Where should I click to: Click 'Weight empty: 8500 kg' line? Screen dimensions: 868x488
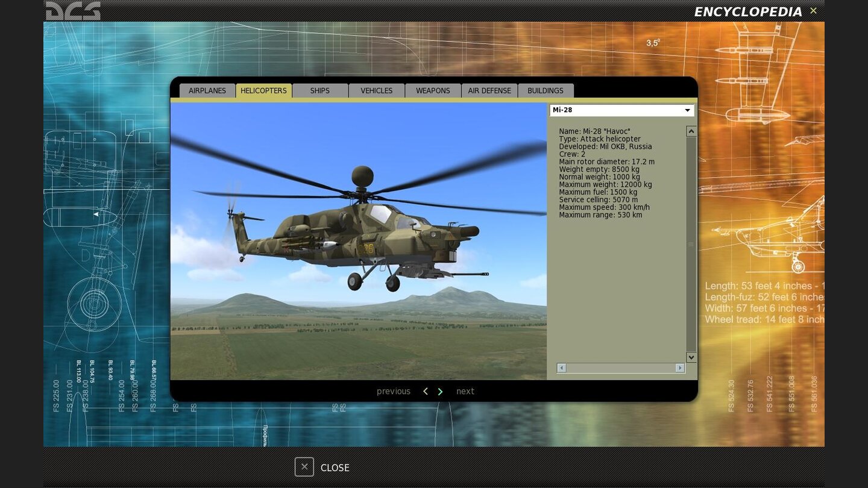coord(599,169)
